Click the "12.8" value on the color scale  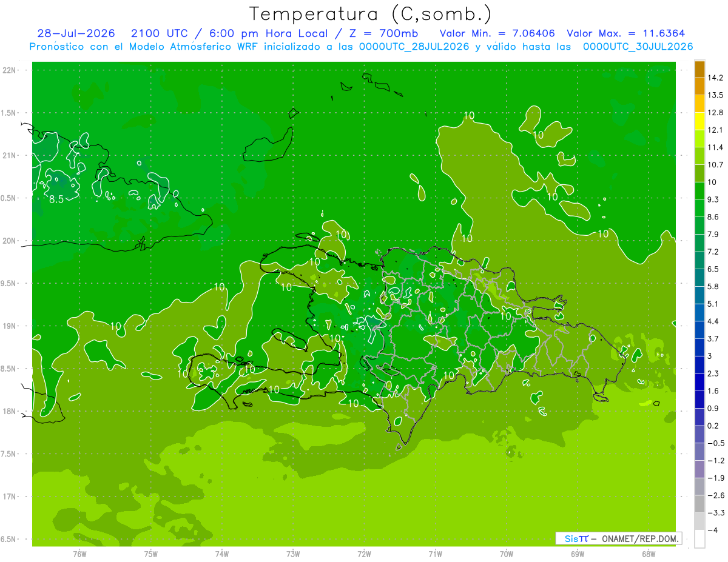pyautogui.click(x=716, y=113)
